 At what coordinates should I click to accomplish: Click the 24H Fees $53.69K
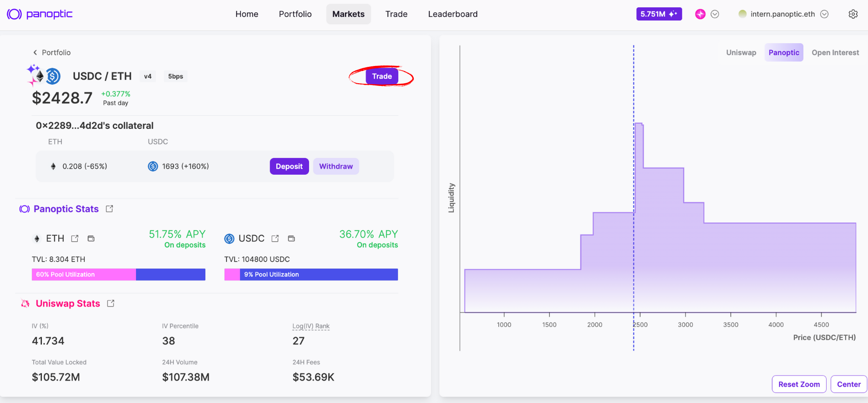[x=314, y=378]
